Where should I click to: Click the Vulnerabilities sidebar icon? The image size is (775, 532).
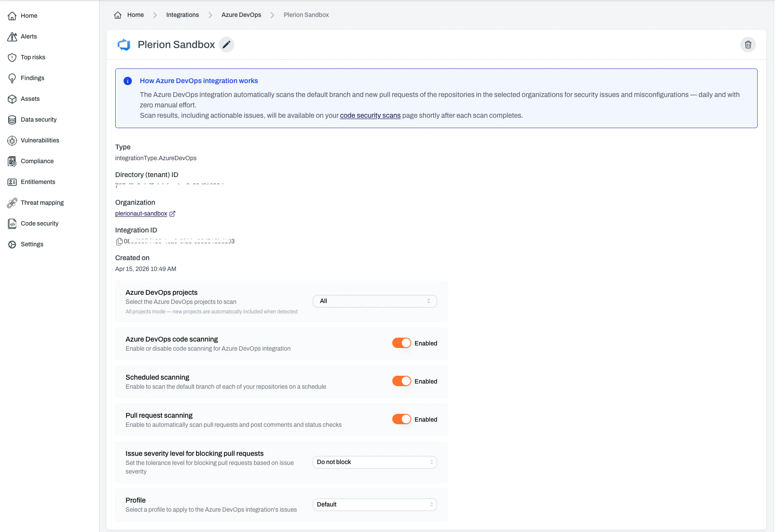pyautogui.click(x=13, y=140)
